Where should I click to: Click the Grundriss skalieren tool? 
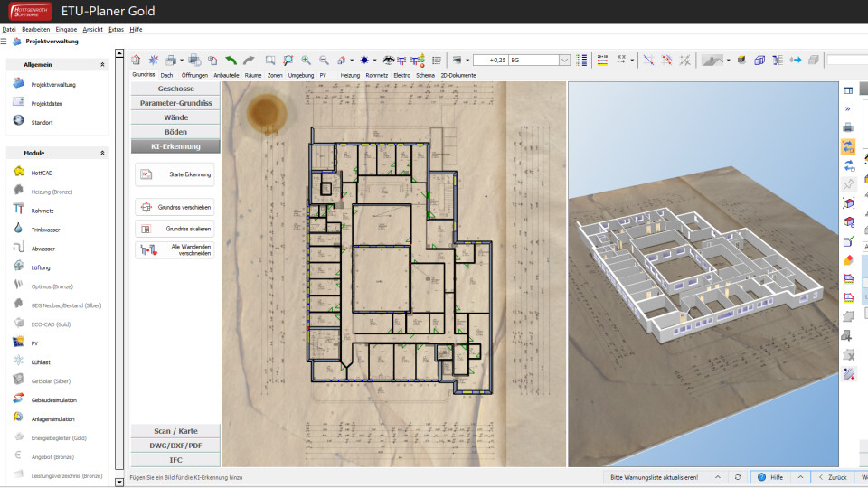(175, 229)
